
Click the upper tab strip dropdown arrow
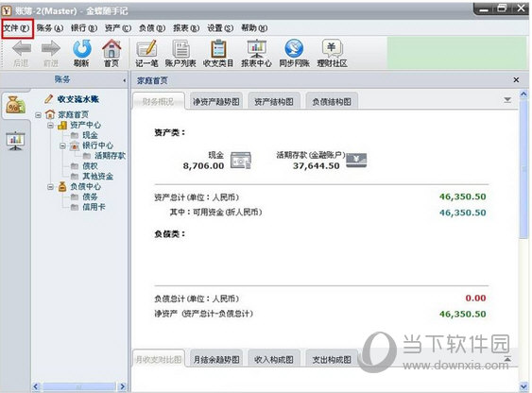pos(507,100)
